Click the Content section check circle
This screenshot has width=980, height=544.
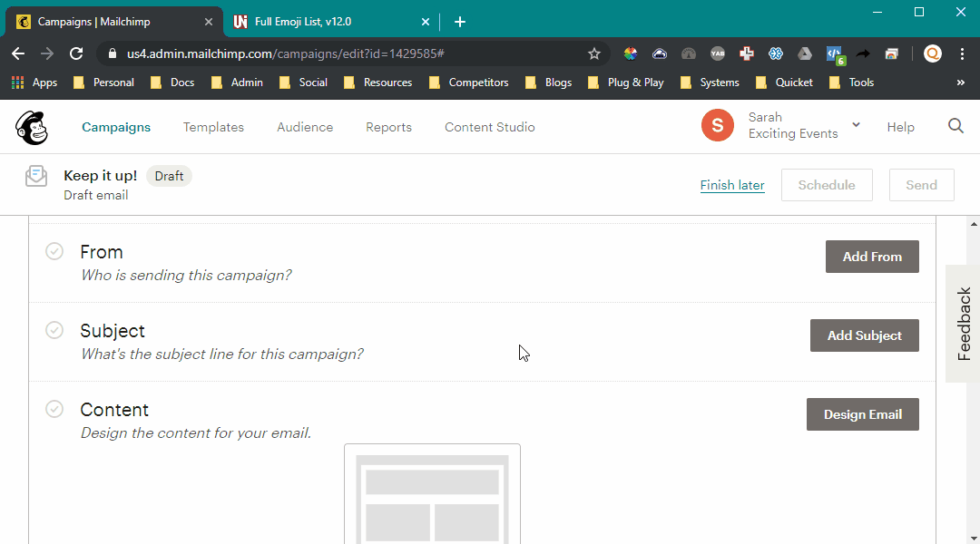[x=54, y=409]
